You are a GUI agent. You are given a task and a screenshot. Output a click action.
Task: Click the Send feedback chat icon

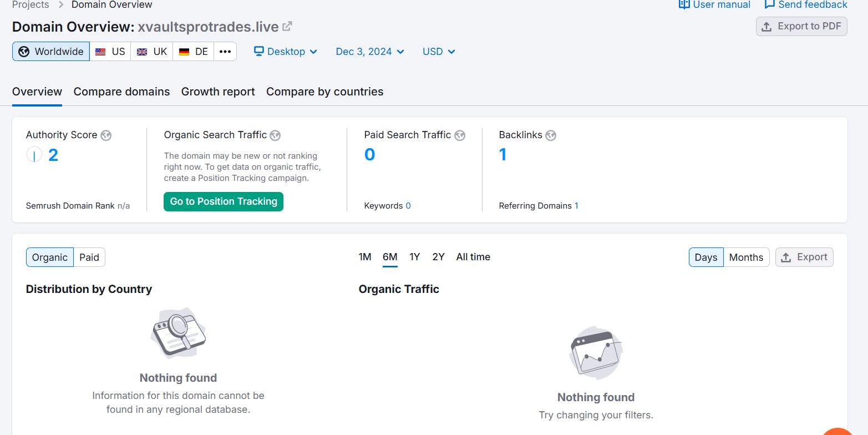coord(769,4)
